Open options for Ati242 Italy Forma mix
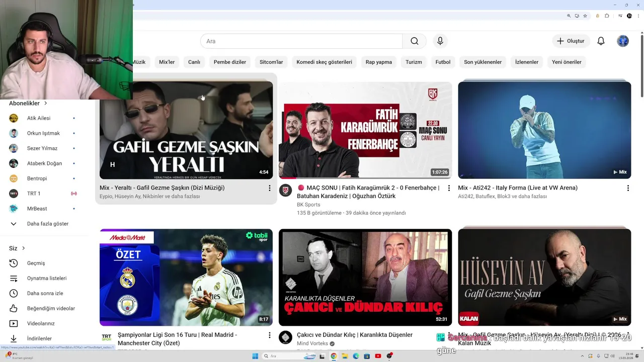This screenshot has height=362, width=644. pyautogui.click(x=628, y=188)
